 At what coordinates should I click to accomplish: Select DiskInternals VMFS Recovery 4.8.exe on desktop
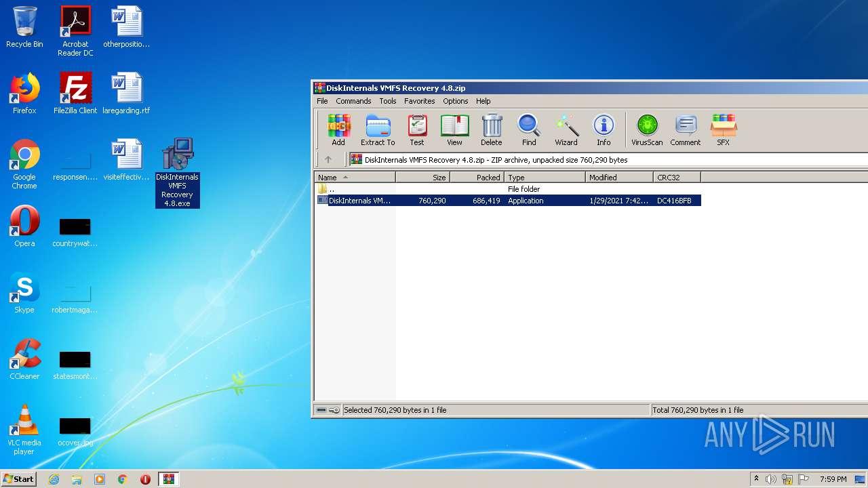(x=178, y=173)
